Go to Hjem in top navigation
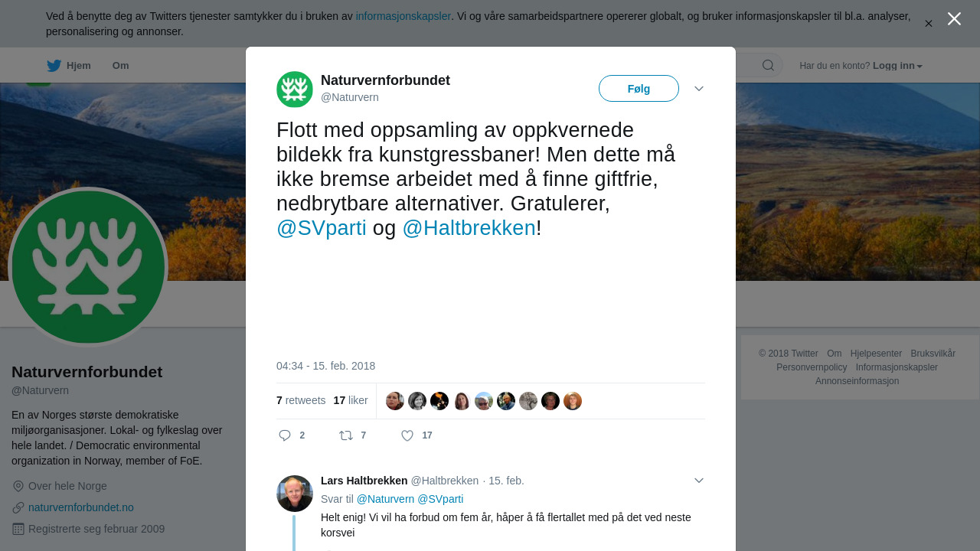980x551 pixels. (79, 66)
